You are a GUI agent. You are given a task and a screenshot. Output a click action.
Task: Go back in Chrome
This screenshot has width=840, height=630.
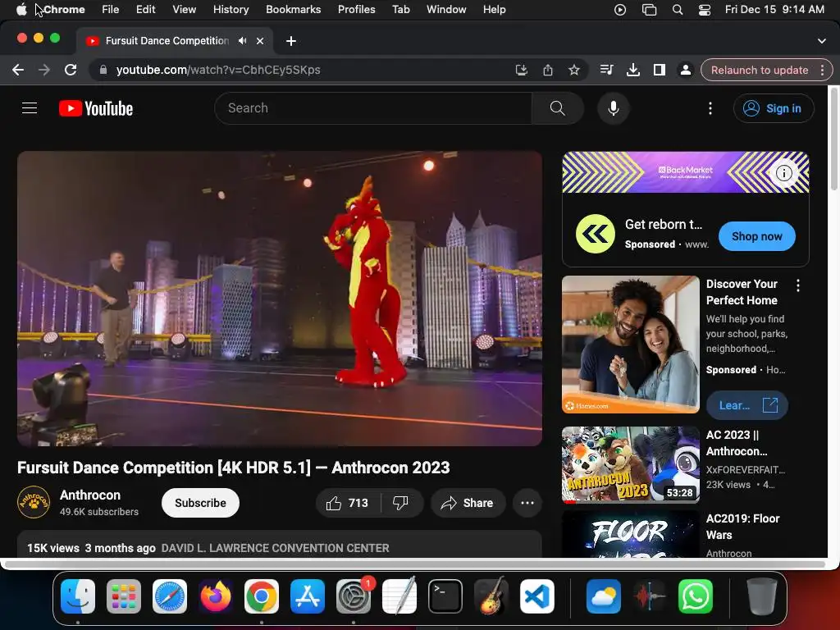18,70
